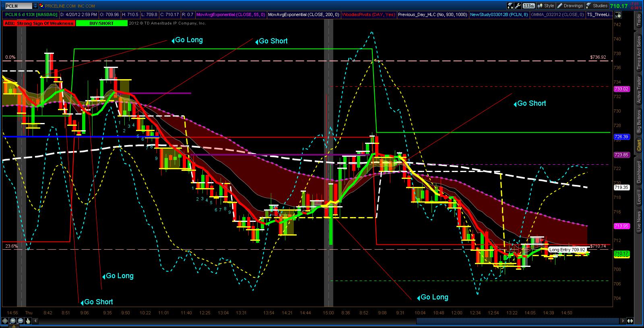The height and width of the screenshot is (328, 644).
Task: Click ADX: Strong Sign Of Weakness label
Action: (39, 23)
